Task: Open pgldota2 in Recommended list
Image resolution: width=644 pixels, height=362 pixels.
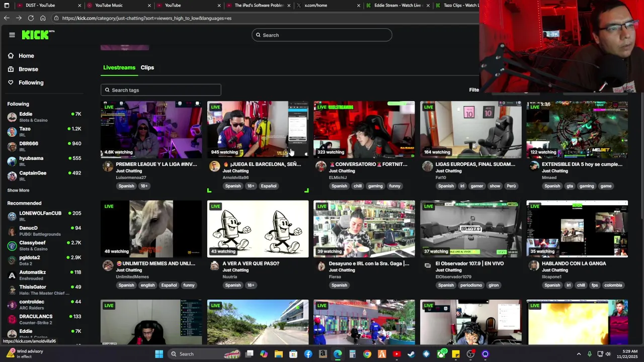Action: 44,260
